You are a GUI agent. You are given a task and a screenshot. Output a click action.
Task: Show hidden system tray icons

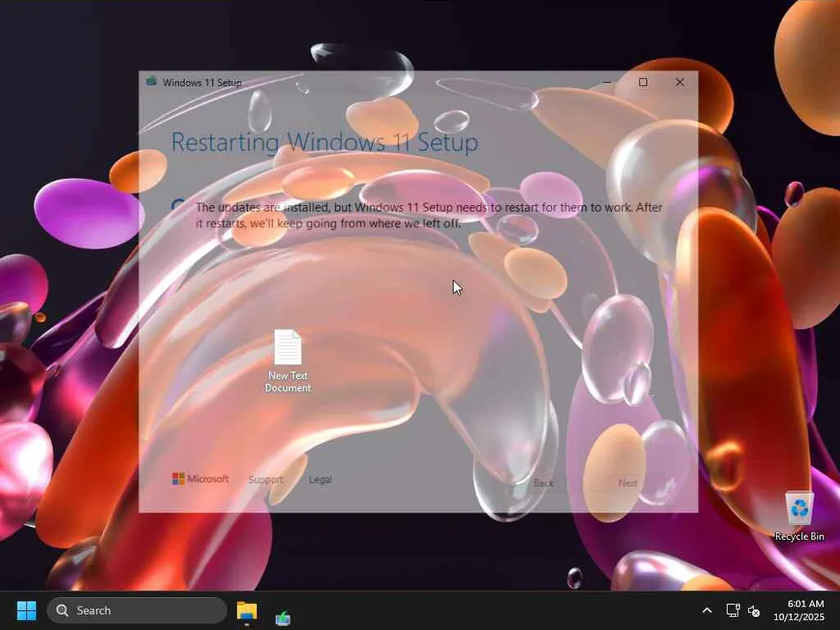tap(707, 610)
